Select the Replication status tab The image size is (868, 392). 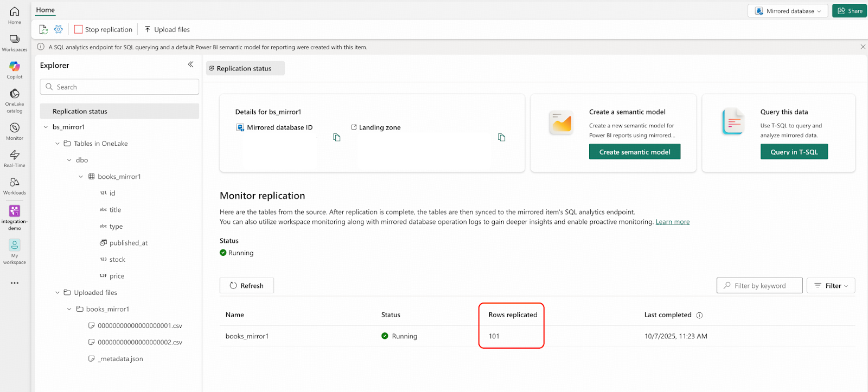pyautogui.click(x=245, y=68)
